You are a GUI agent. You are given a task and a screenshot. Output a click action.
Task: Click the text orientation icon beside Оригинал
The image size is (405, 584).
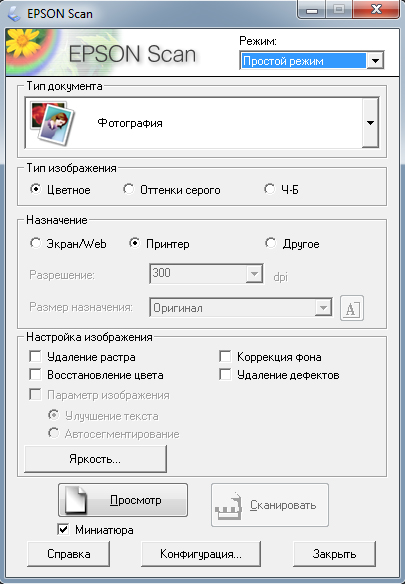point(352,308)
